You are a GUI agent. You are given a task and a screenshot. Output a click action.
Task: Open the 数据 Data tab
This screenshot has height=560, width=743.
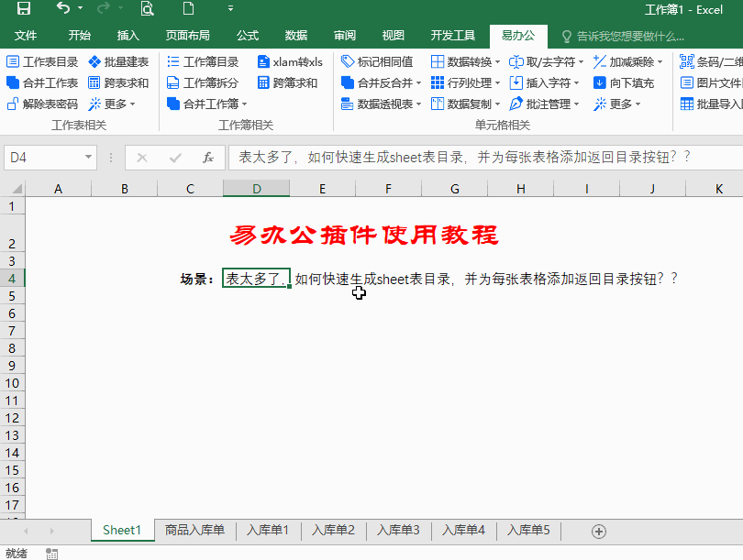tap(296, 36)
